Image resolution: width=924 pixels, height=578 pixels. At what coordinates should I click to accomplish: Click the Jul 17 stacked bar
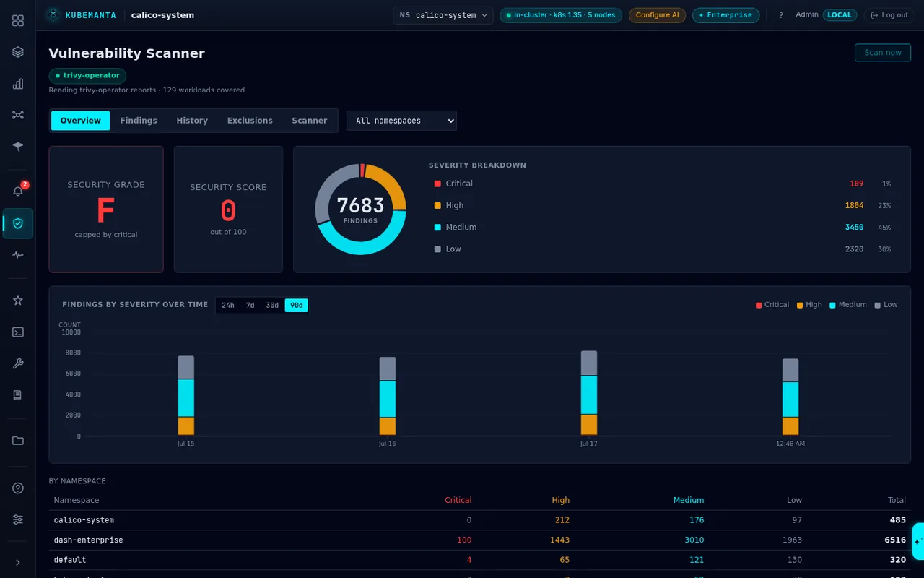pyautogui.click(x=589, y=393)
